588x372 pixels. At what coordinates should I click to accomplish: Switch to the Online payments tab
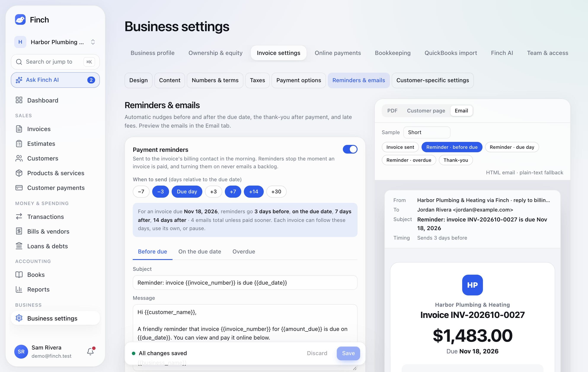point(337,53)
